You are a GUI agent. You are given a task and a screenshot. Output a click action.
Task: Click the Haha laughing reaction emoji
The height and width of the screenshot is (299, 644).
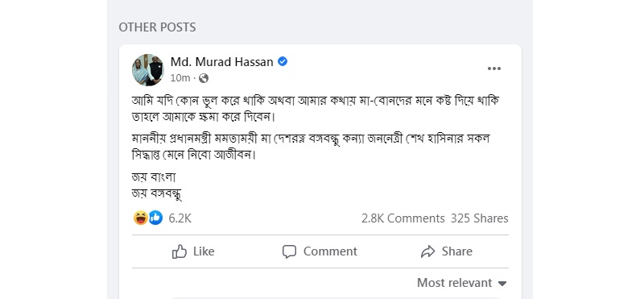point(141,218)
